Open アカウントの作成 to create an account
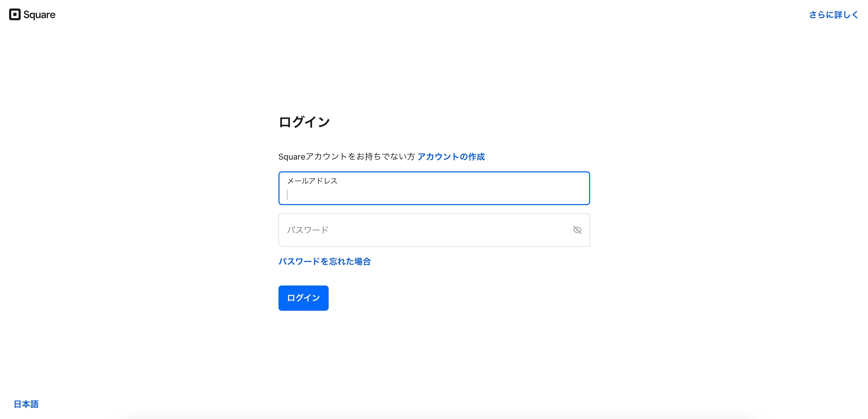 pos(451,157)
